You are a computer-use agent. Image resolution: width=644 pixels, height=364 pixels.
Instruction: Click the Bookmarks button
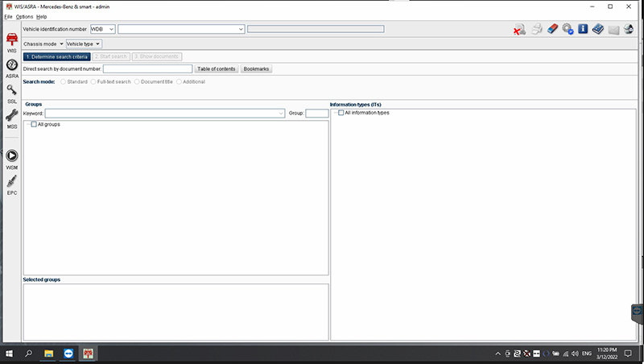(x=256, y=69)
